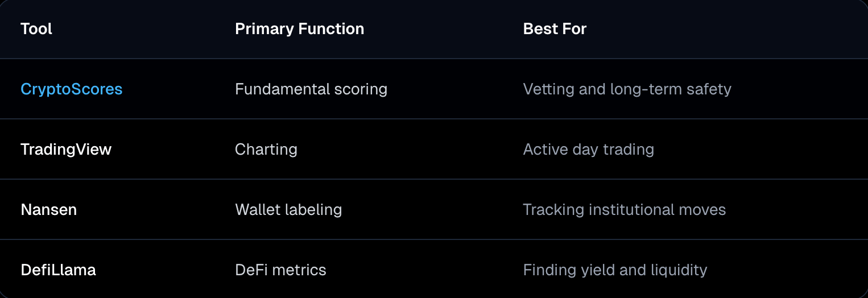Click the Best For column header
Image resolution: width=868 pixels, height=298 pixels.
click(555, 29)
